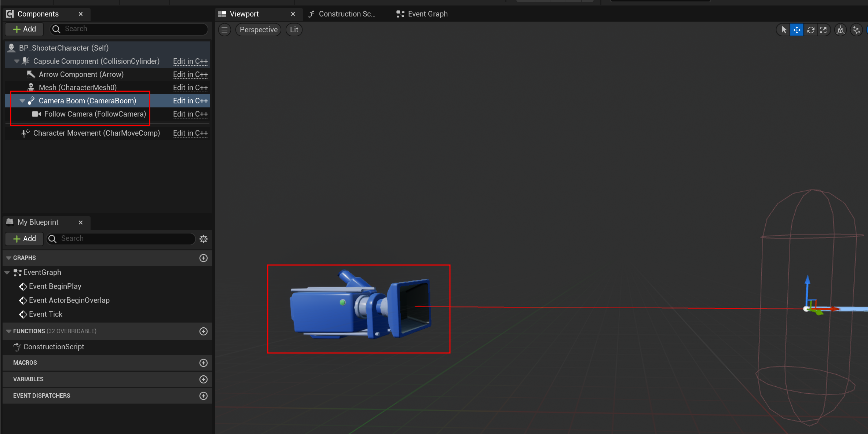
Task: Choose the select objects cursor tool
Action: pos(784,30)
